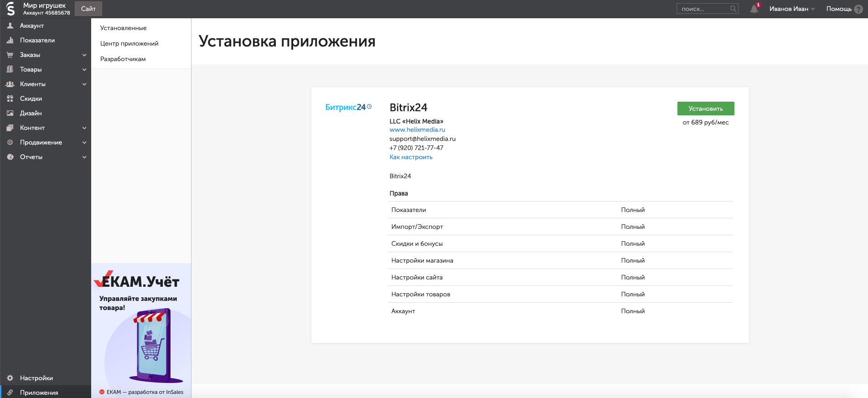This screenshot has height=398, width=868.
Task: Click the Показатели bar chart icon
Action: tap(10, 40)
